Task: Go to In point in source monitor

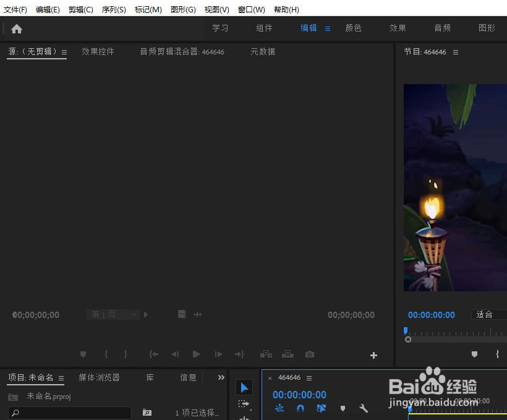Action: pos(153,354)
